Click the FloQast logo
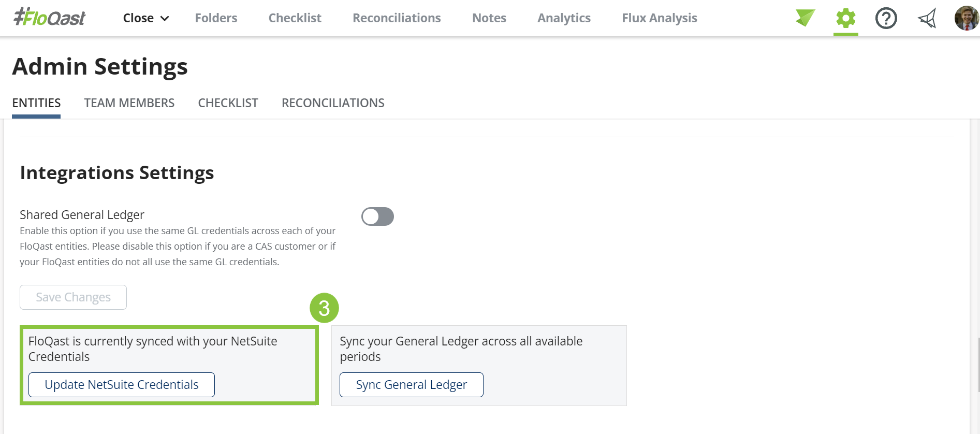980x434 pixels. point(50,18)
